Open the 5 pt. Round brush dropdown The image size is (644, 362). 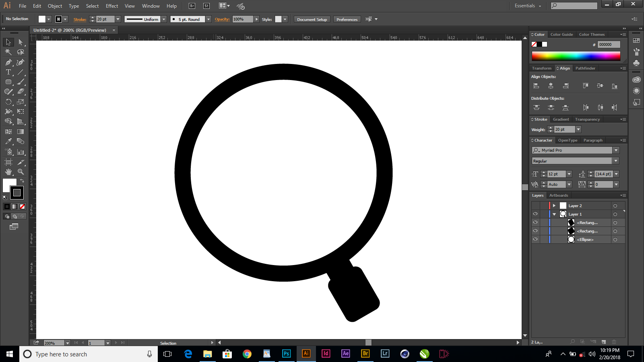click(x=208, y=19)
